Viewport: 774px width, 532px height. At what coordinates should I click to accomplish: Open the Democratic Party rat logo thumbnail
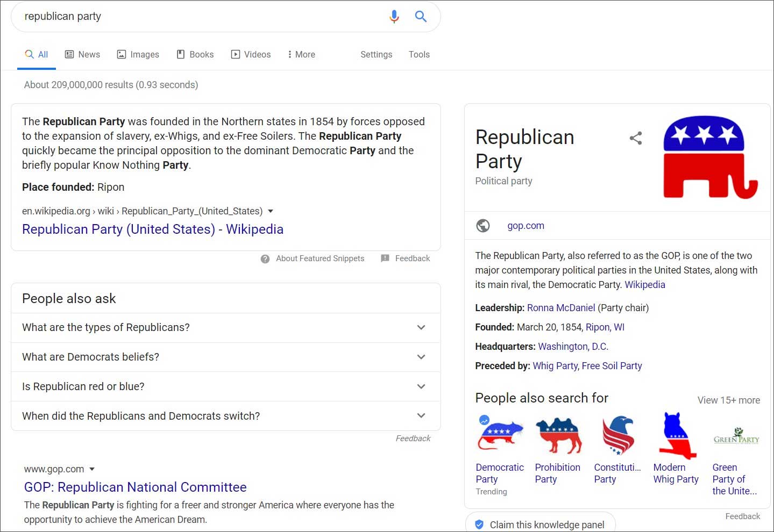pos(500,435)
